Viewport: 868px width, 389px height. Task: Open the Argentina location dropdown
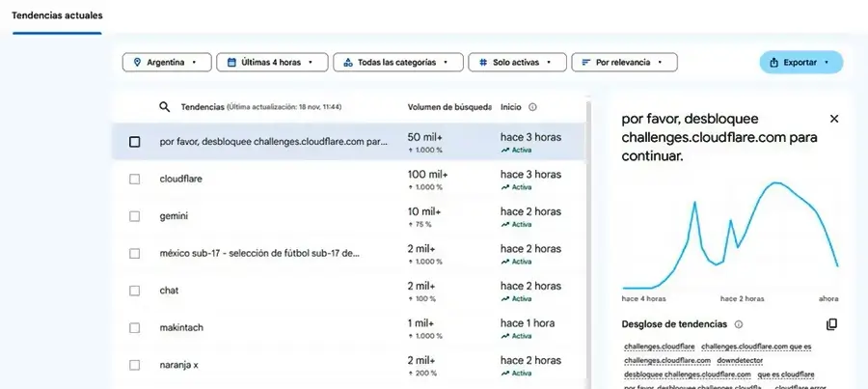coord(167,63)
